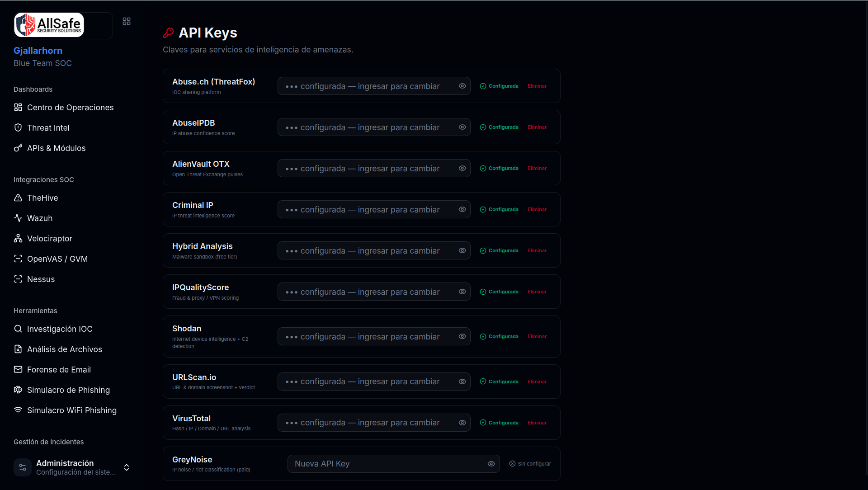This screenshot has width=868, height=490.
Task: Toggle visibility of GreyNoise key field
Action: tap(491, 464)
